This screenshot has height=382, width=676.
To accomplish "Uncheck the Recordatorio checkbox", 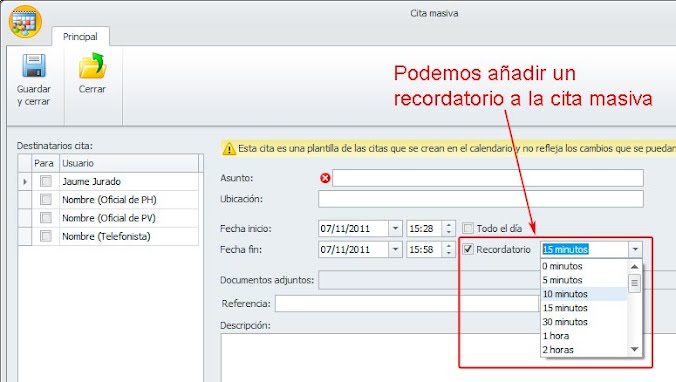I will (x=468, y=249).
